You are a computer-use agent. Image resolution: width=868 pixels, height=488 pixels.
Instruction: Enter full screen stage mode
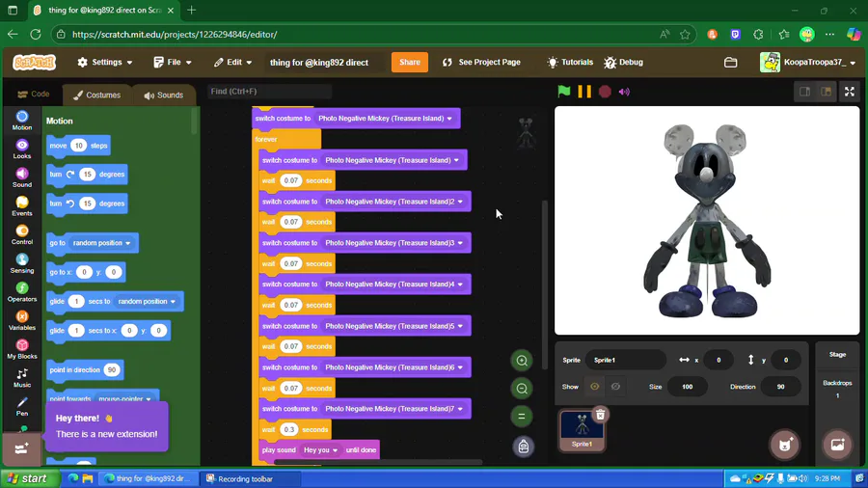coord(849,92)
